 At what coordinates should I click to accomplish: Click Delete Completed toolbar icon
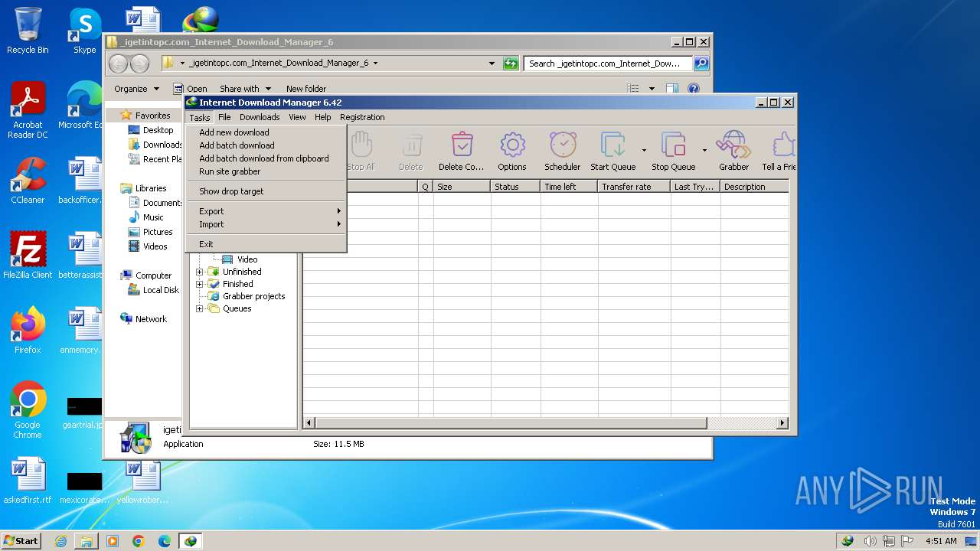[x=462, y=151]
